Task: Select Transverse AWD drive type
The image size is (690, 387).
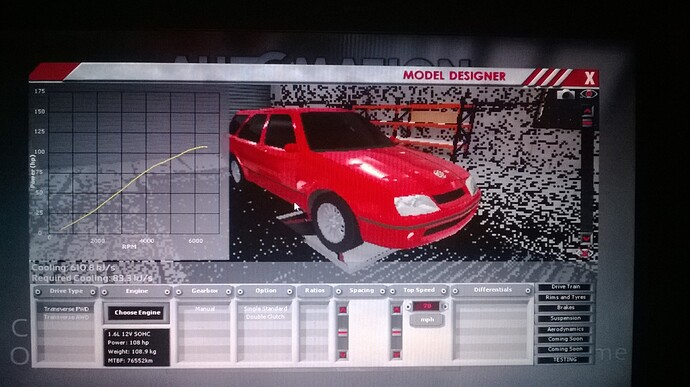Action: tap(66, 317)
